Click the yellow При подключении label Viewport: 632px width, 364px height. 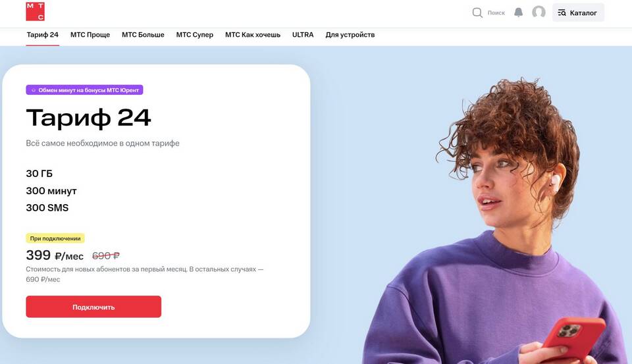[55, 238]
